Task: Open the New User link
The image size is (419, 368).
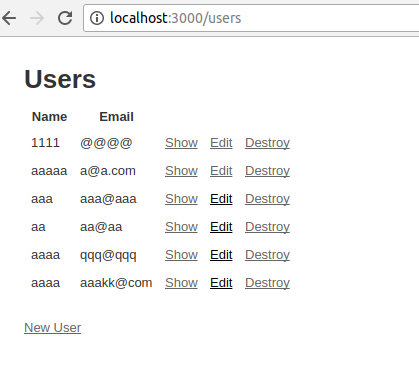Action: coord(52,328)
